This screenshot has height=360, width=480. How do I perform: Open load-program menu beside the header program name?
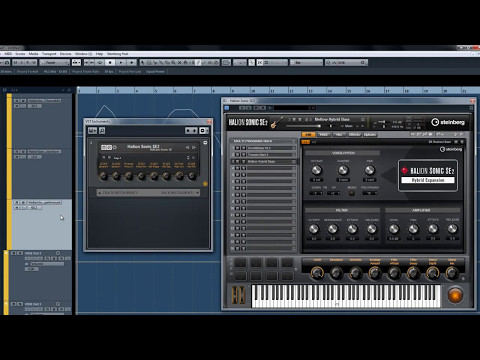[363, 119]
